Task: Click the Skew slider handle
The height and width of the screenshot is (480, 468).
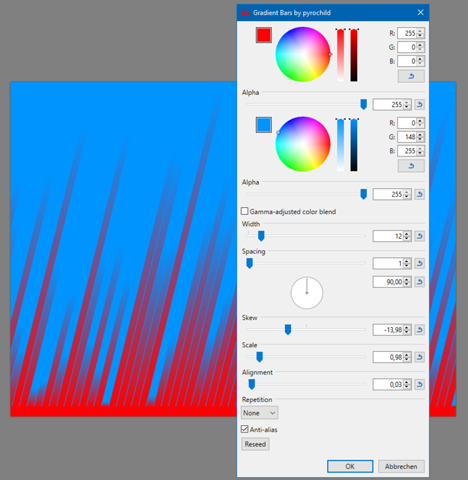Action: click(288, 330)
